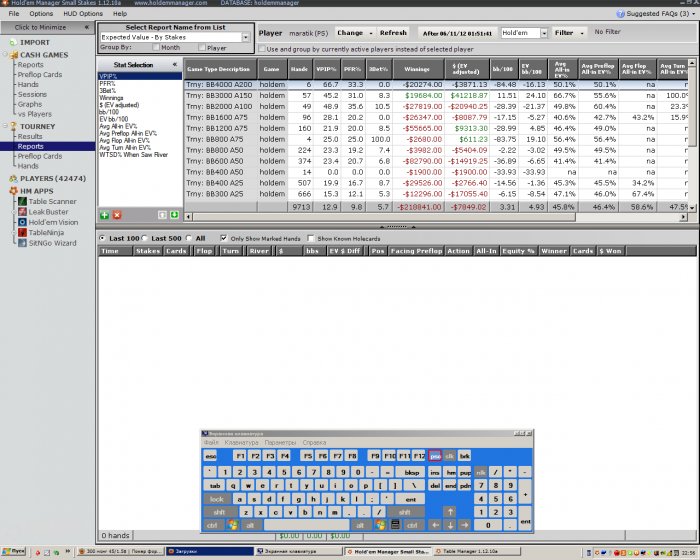Viewport: 700px width, 560px height.
Task: Open the Hold'em Vision app icon
Action: coord(22,222)
